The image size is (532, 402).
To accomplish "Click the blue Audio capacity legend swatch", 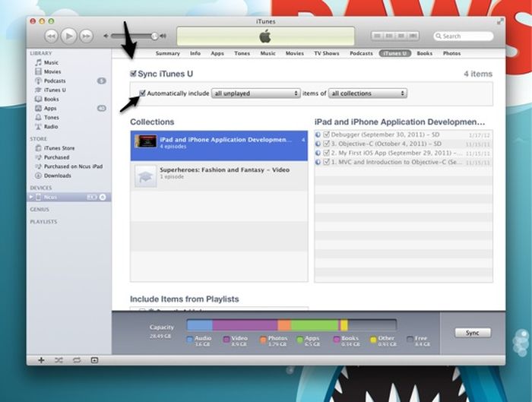I will coord(190,339).
